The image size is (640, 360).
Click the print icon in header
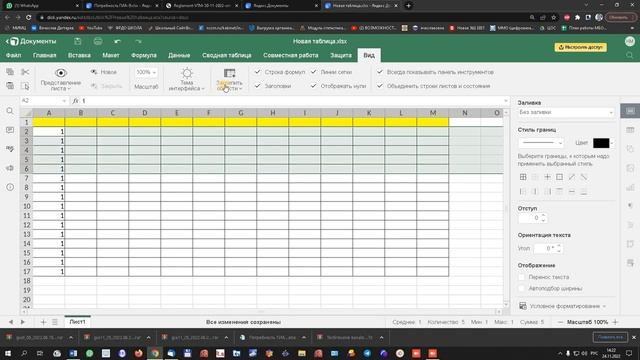click(x=98, y=41)
